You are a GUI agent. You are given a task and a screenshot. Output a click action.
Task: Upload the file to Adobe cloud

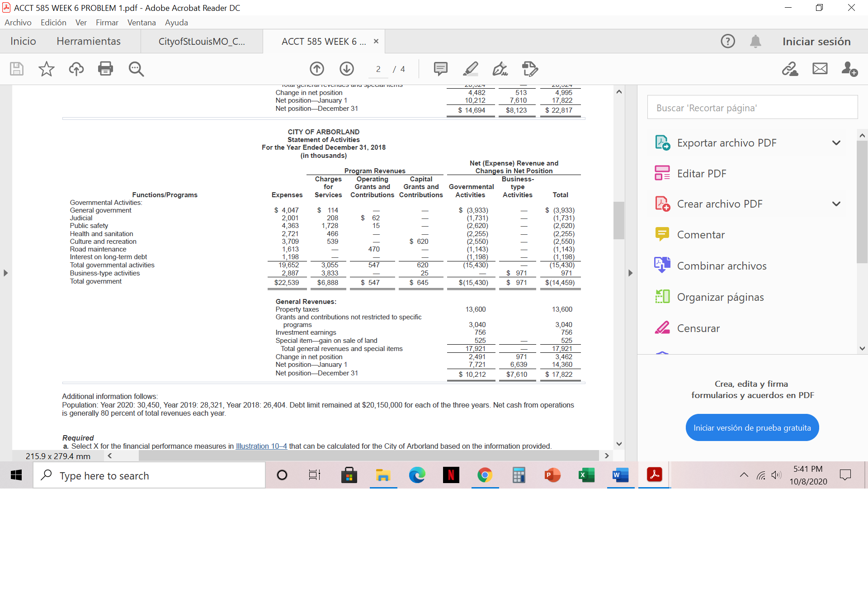(x=76, y=69)
